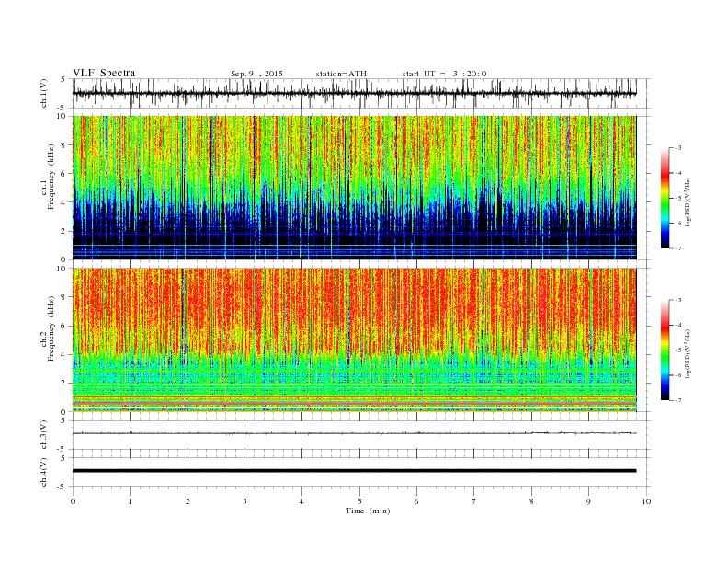Click the 'VLF Spectra' title text
The image size is (728, 563).
(x=104, y=73)
